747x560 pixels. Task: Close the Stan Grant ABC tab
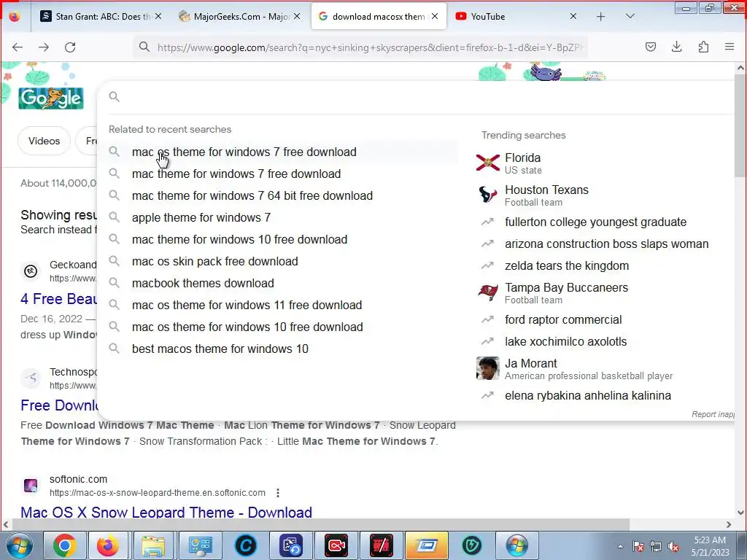tap(158, 16)
